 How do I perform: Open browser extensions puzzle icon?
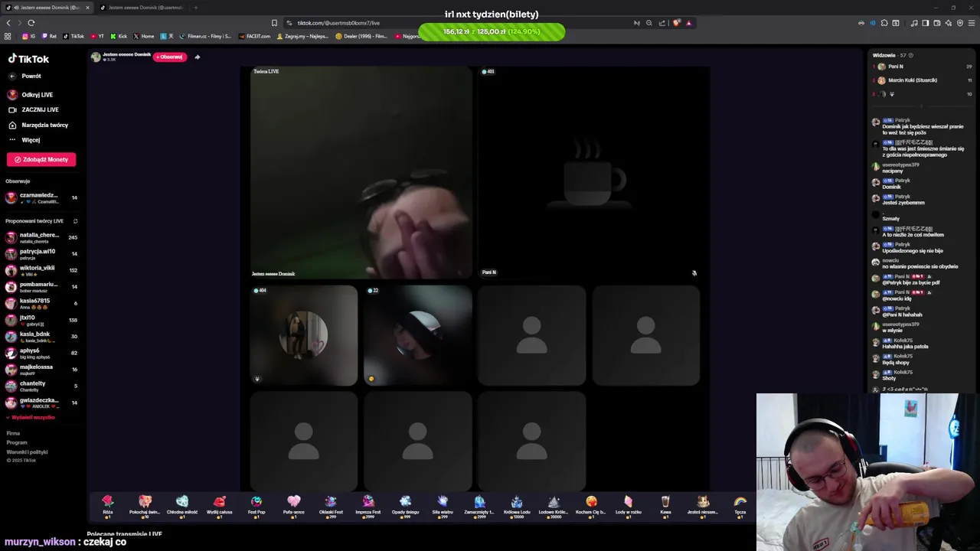tap(884, 23)
